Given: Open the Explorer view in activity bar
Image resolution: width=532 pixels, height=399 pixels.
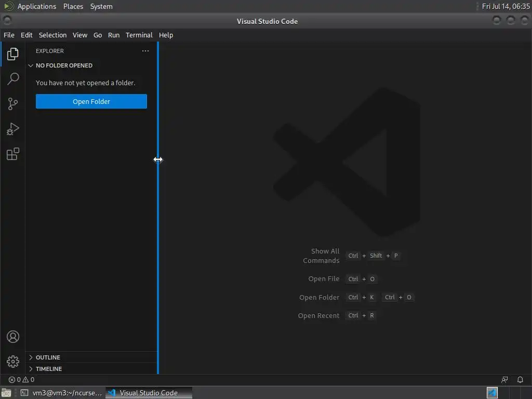Looking at the screenshot, I should pos(13,54).
